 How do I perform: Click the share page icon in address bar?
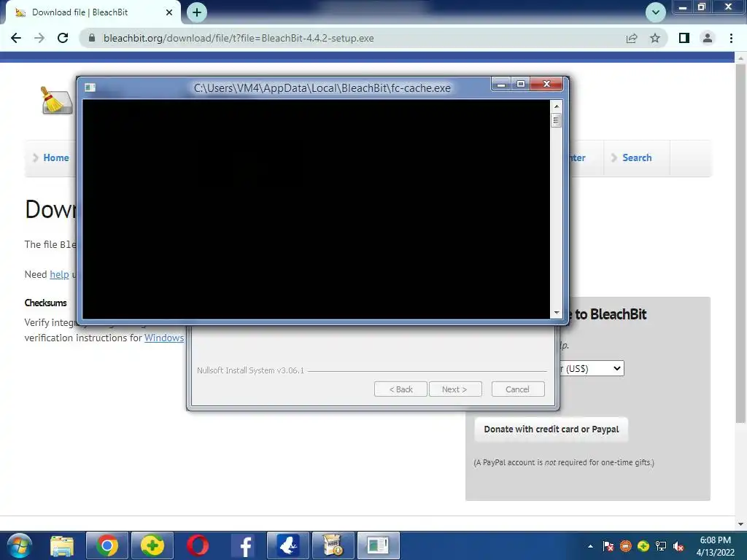coord(632,38)
